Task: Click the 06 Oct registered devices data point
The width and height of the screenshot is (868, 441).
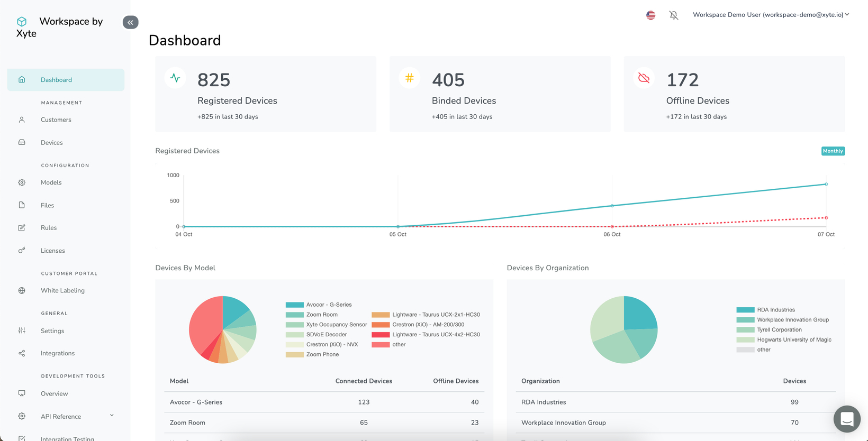Action: pos(612,206)
